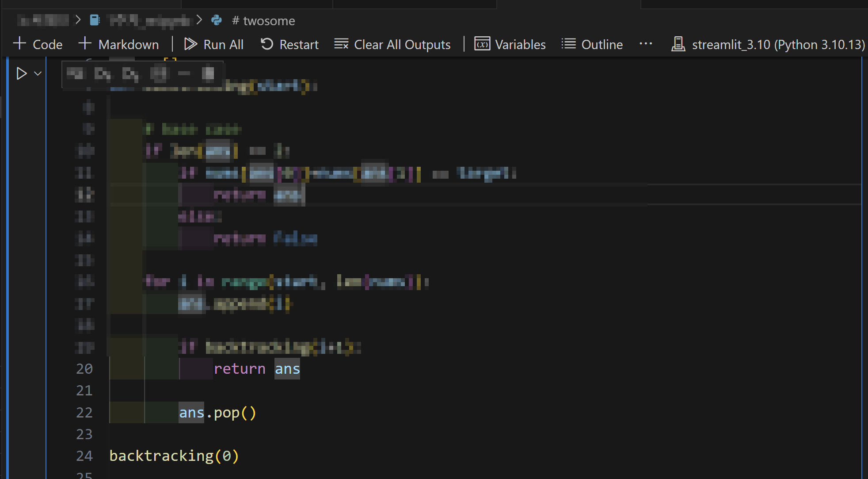Click the notebook file icon in breadcrumb
The image size is (868, 479).
pos(95,20)
